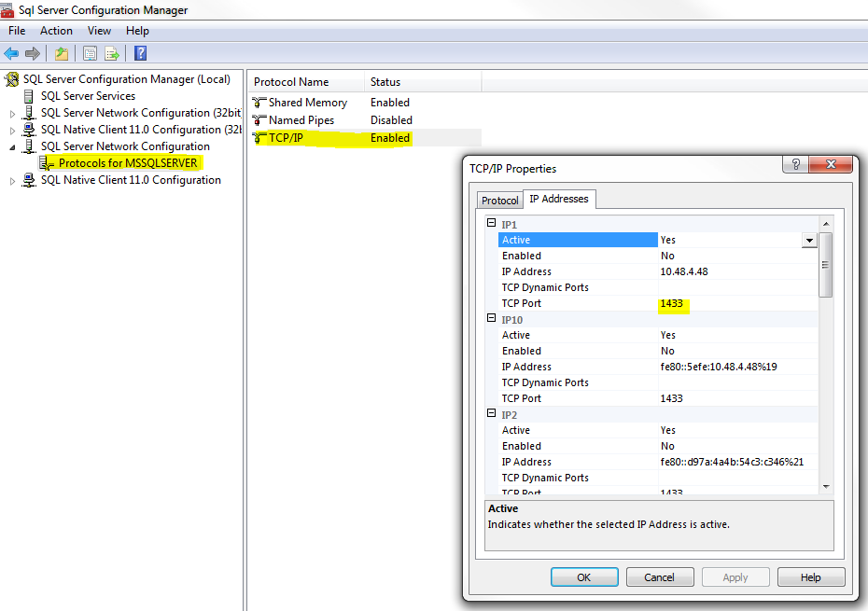
Task: Select the Named Pipes protocol row
Action: tap(364, 120)
